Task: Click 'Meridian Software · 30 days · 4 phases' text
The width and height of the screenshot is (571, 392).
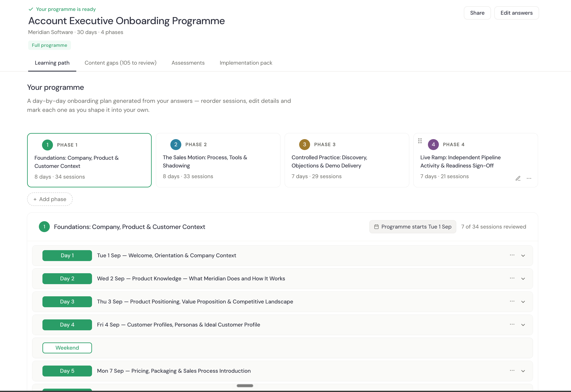Action: 75,32
